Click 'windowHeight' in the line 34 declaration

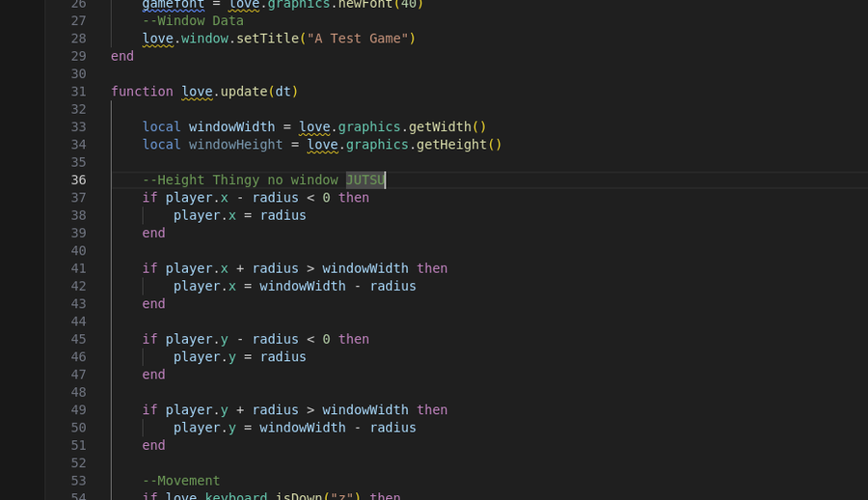236,145
